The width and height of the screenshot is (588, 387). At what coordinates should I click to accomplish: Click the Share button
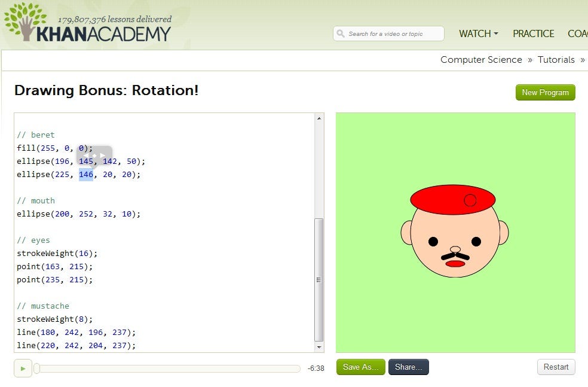pos(408,367)
